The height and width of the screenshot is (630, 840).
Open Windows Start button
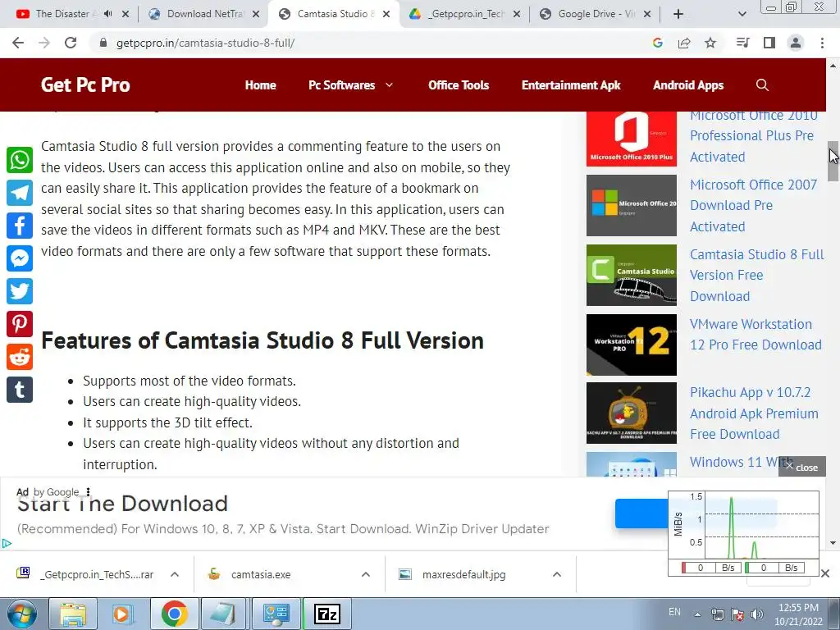[21, 614]
